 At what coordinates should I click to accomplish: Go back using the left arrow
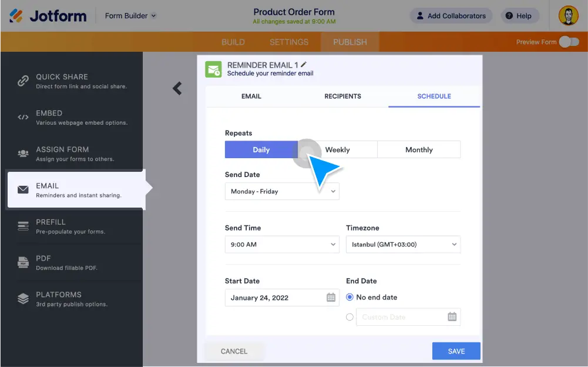click(x=177, y=88)
